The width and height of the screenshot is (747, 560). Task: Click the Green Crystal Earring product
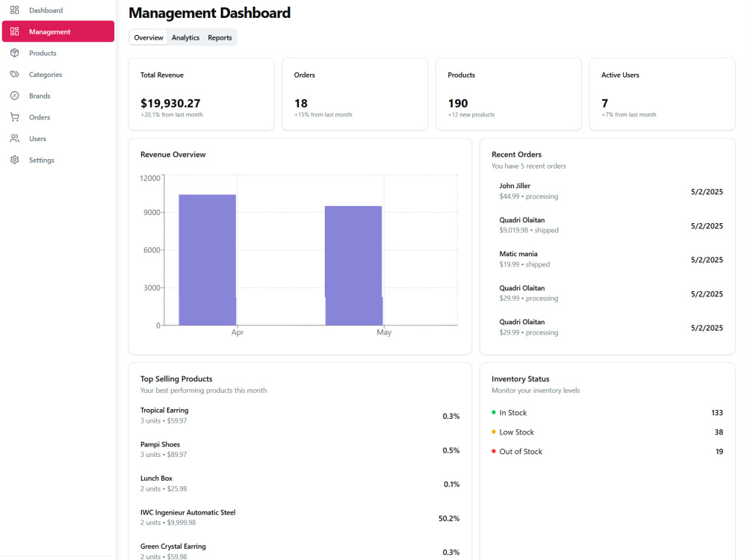point(173,547)
